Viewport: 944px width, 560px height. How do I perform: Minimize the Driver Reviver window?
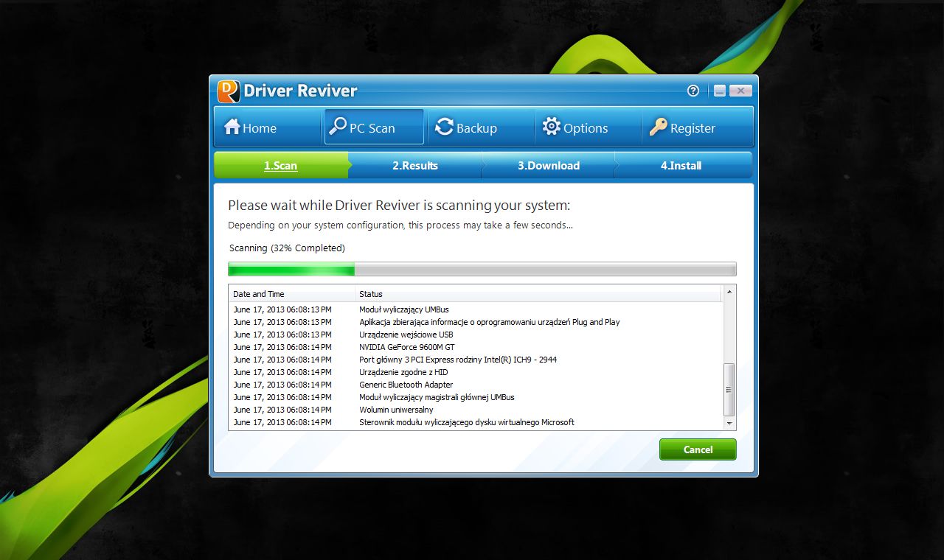[x=719, y=91]
